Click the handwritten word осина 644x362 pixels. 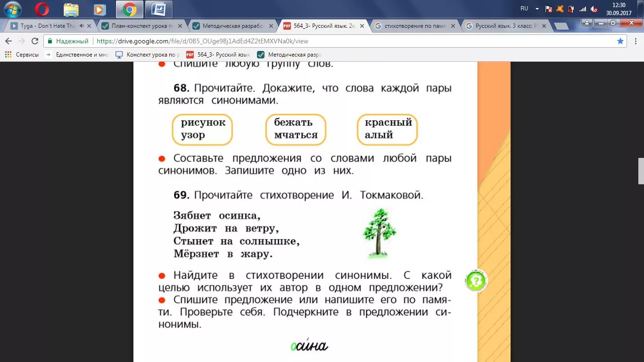[x=309, y=346]
